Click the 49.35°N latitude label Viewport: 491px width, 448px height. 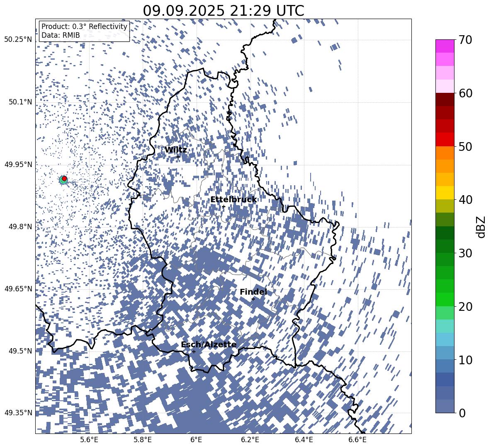tap(18, 413)
